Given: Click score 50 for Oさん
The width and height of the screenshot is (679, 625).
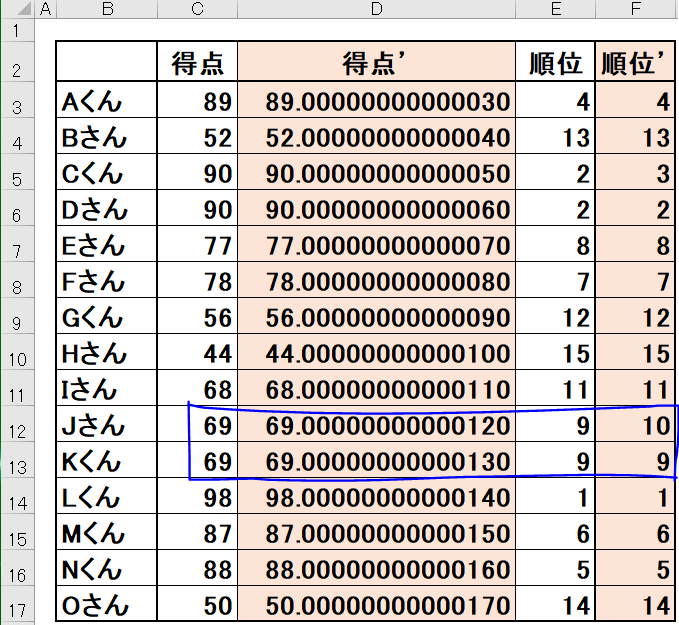Looking at the screenshot, I should [x=197, y=603].
